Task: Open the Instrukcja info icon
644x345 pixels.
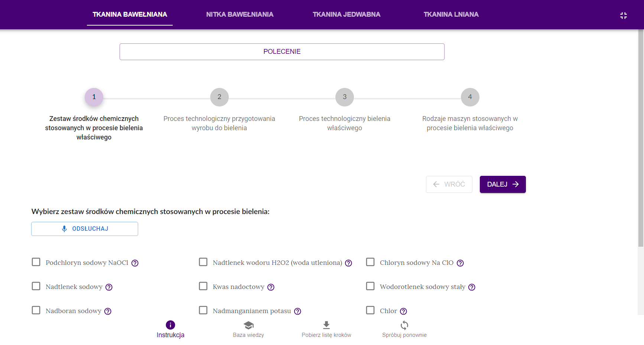Action: pos(170,325)
